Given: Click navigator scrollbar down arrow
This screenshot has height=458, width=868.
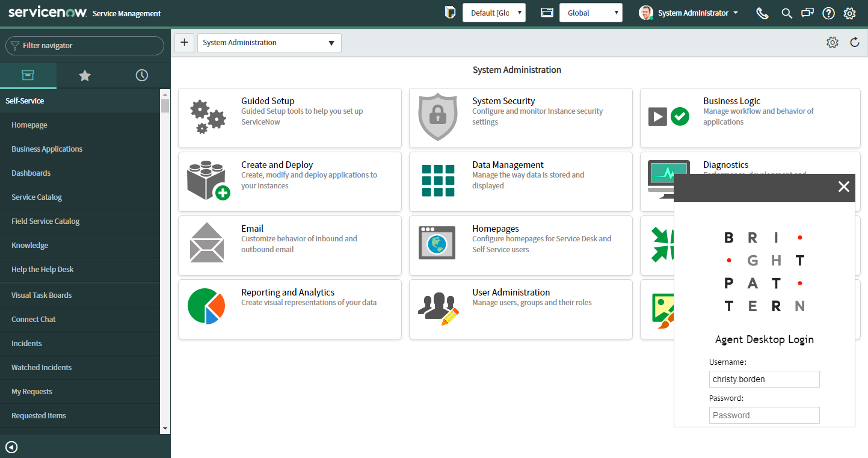Looking at the screenshot, I should pyautogui.click(x=165, y=428).
